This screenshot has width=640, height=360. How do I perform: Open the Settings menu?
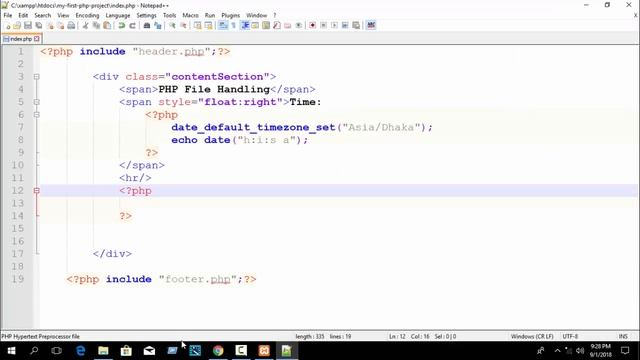pos(146,16)
